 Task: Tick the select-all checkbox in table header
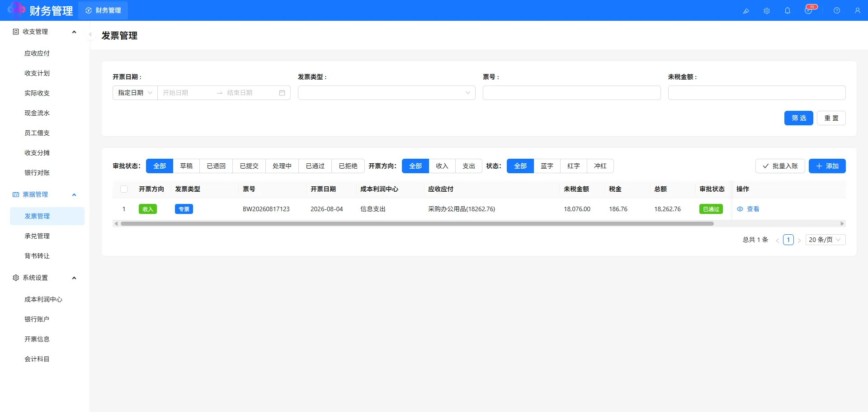124,189
